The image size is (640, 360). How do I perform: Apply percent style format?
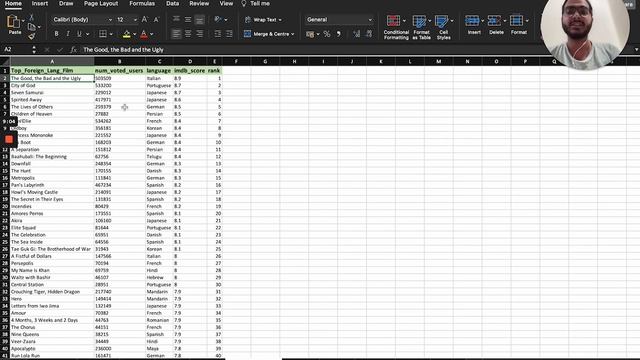pos(327,34)
